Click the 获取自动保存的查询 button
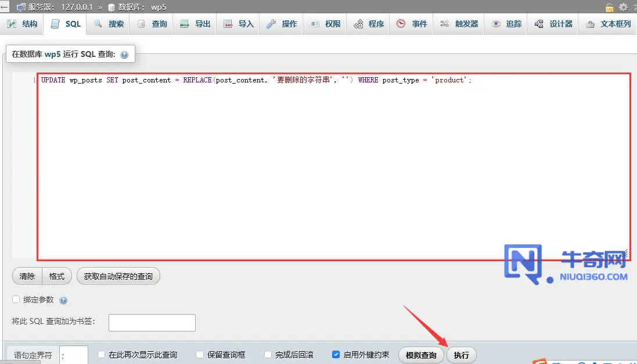Image resolution: width=637 pixels, height=364 pixels. coord(118,276)
